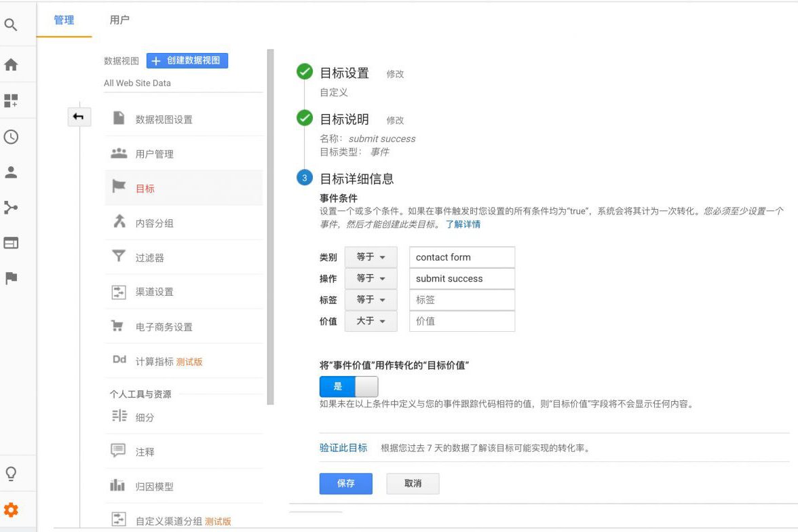The image size is (798, 532).
Task: Click the search magnifier icon in left rail
Action: (11, 25)
